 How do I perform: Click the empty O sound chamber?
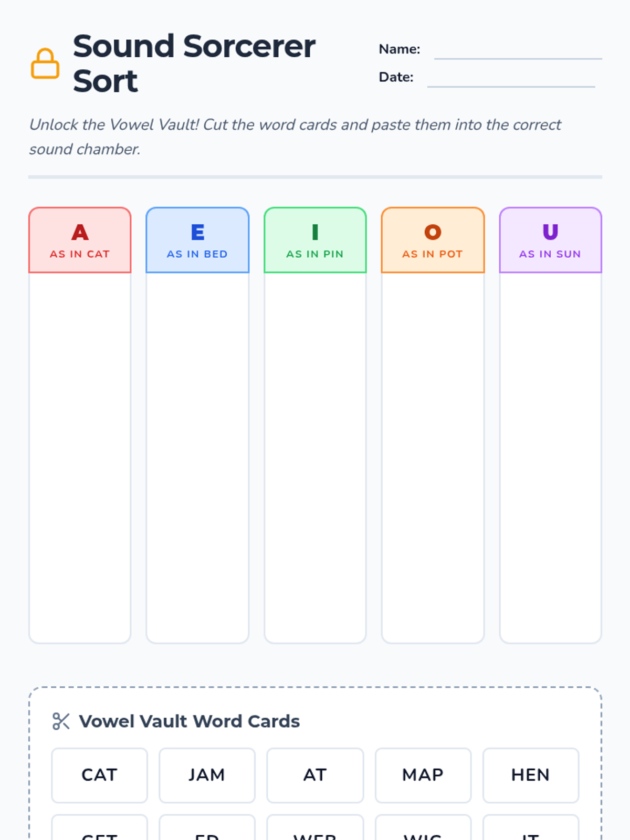[x=433, y=458]
